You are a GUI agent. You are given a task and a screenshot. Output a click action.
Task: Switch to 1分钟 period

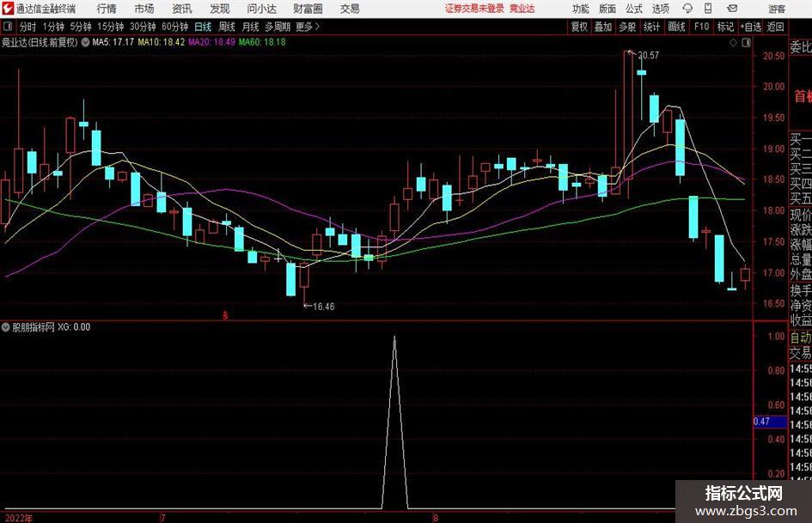click(53, 27)
